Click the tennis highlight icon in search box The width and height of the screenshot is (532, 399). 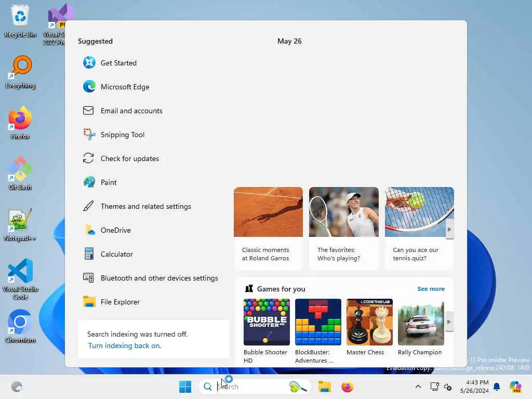pos(298,387)
